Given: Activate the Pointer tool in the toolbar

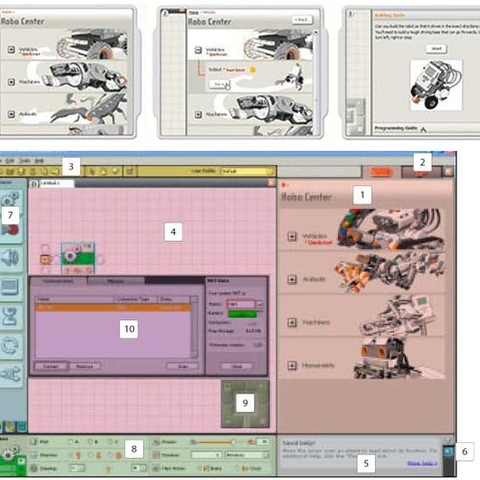Looking at the screenshot, I should coord(91,172).
